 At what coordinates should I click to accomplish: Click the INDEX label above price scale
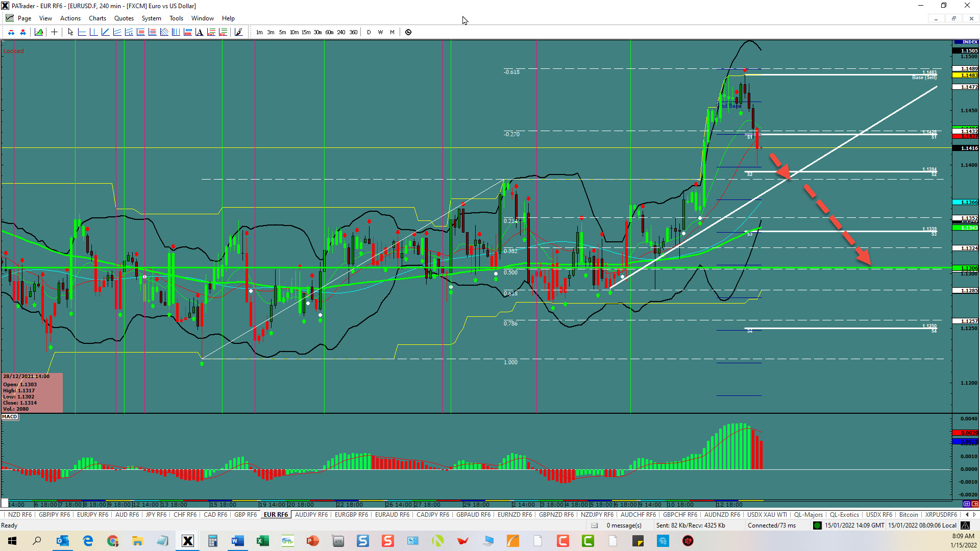pos(966,42)
